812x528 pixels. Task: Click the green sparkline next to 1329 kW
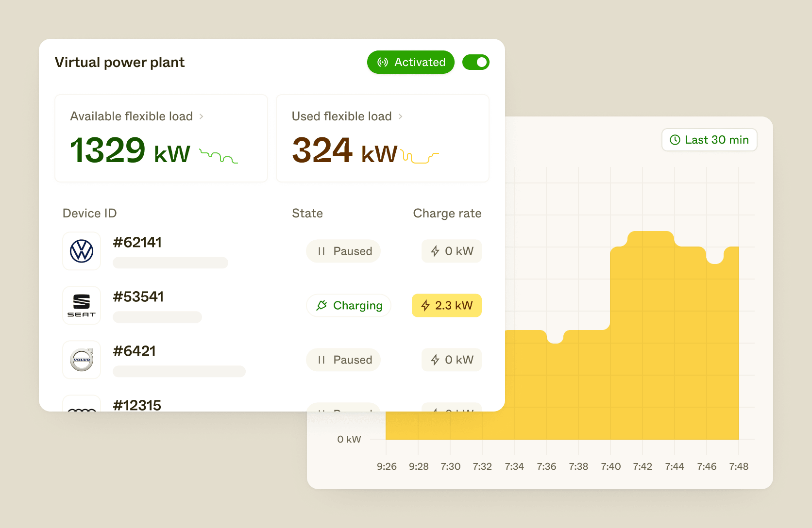click(219, 156)
